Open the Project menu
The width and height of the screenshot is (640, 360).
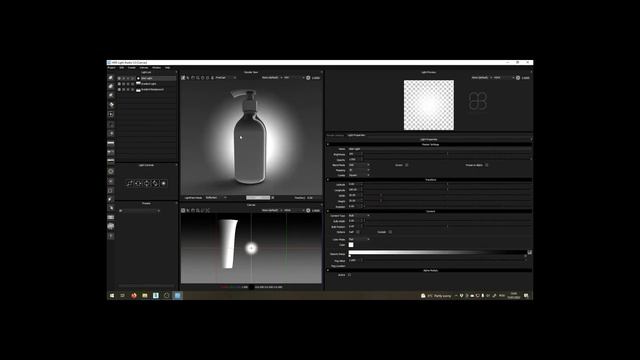(x=111, y=68)
